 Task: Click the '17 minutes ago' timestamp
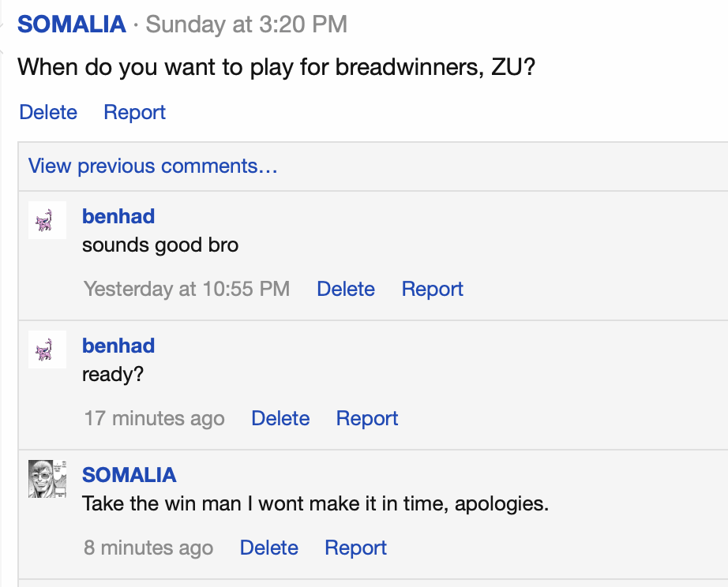pos(154,418)
